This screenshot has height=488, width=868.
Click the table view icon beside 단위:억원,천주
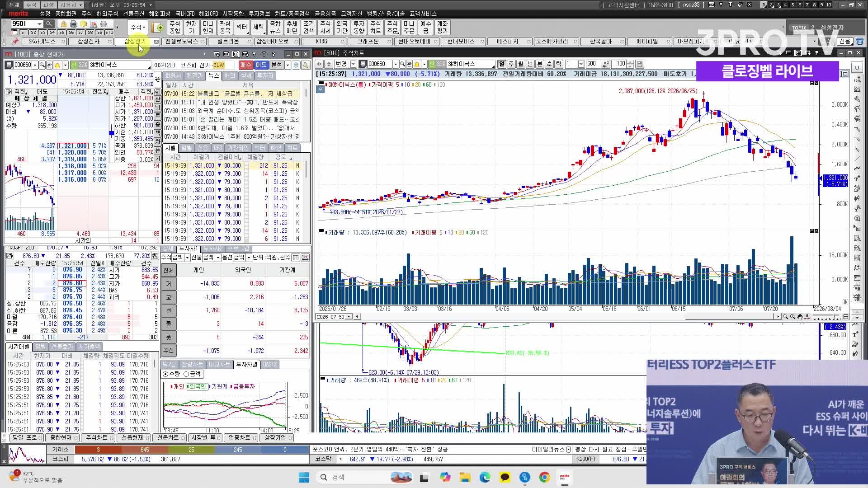296,258
